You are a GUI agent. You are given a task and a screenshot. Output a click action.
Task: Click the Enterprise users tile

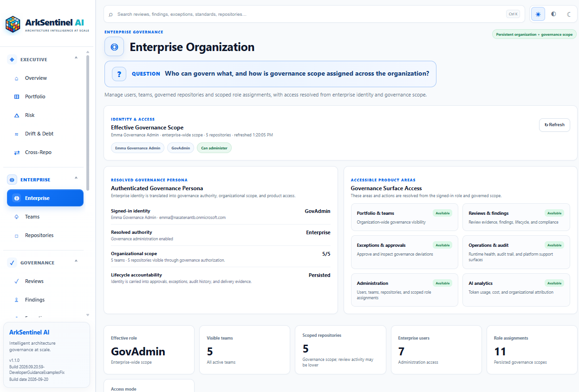click(x=436, y=350)
